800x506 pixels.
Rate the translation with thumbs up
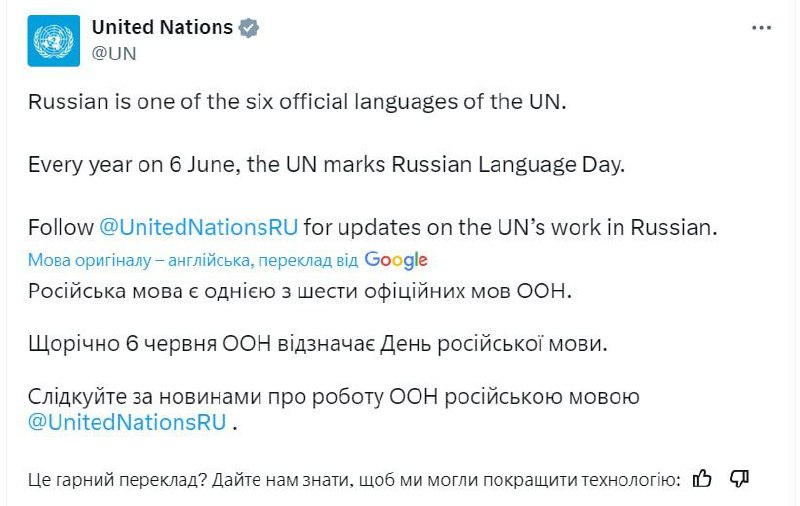(x=703, y=479)
